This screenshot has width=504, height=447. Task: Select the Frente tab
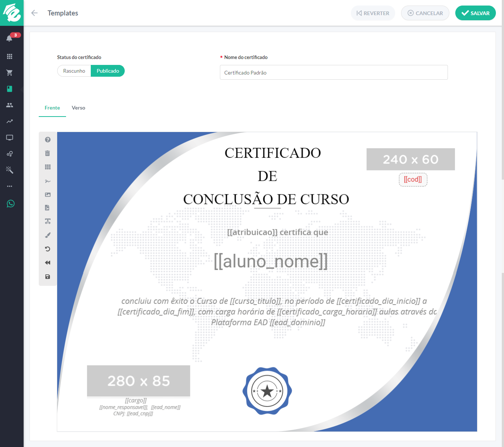tap(52, 108)
